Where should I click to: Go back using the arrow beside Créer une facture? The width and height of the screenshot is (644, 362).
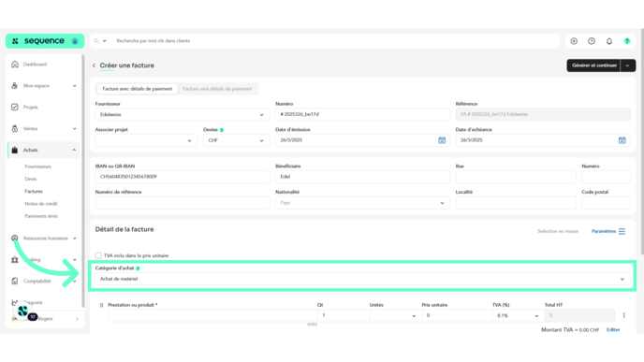pos(94,65)
